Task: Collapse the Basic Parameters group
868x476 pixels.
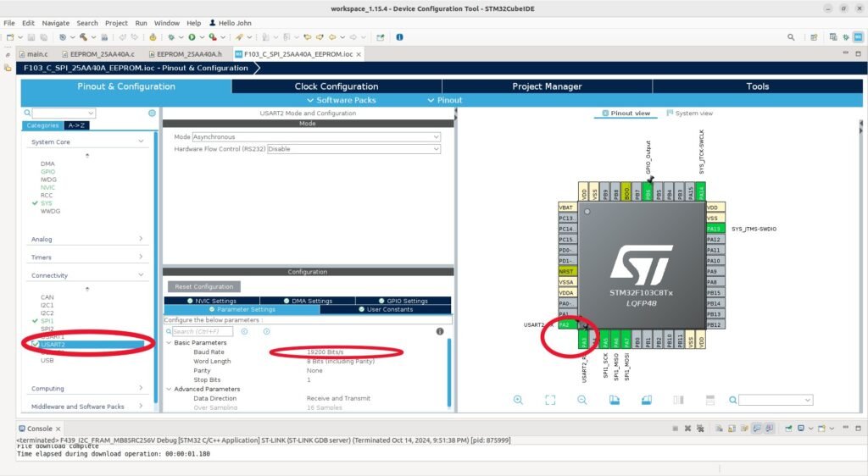Action: 169,343
